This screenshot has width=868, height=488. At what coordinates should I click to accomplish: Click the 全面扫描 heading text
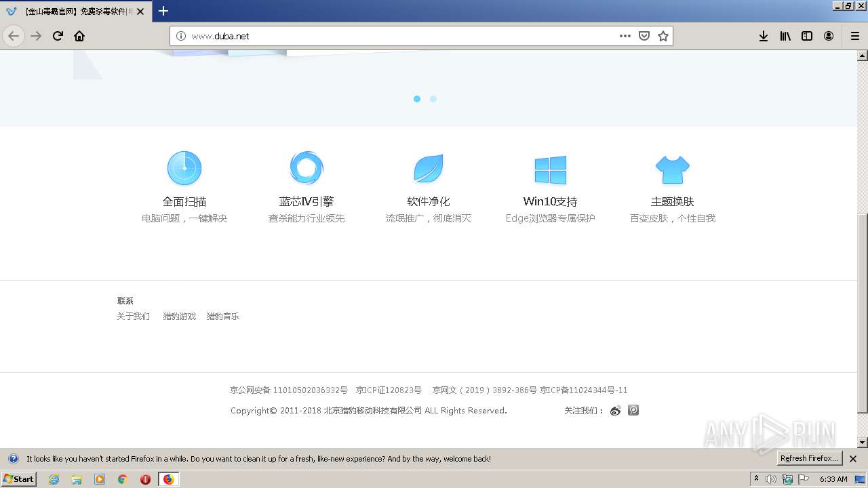click(x=184, y=201)
